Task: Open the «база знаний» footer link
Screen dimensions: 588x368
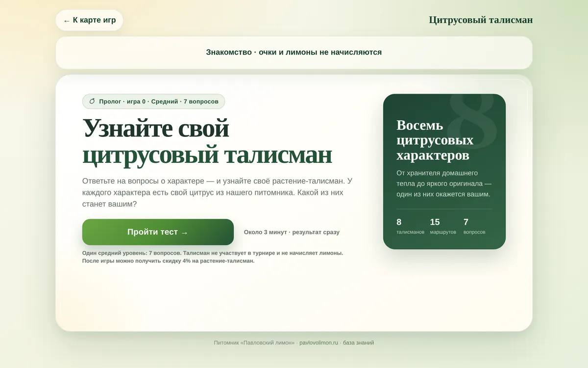Action: tap(358, 343)
